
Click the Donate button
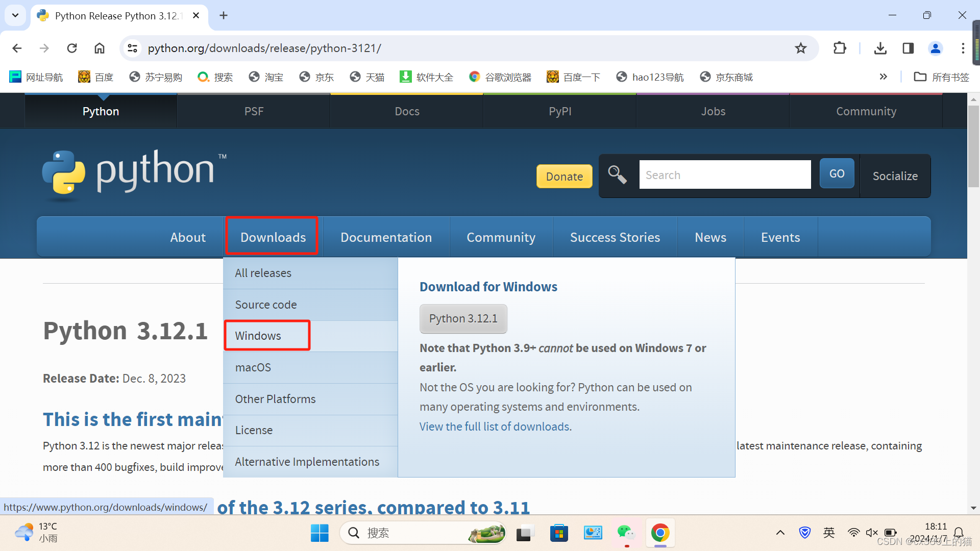point(564,177)
